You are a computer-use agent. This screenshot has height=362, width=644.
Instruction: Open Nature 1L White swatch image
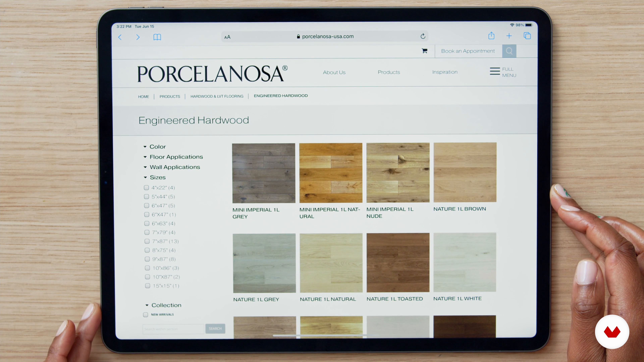(465, 262)
